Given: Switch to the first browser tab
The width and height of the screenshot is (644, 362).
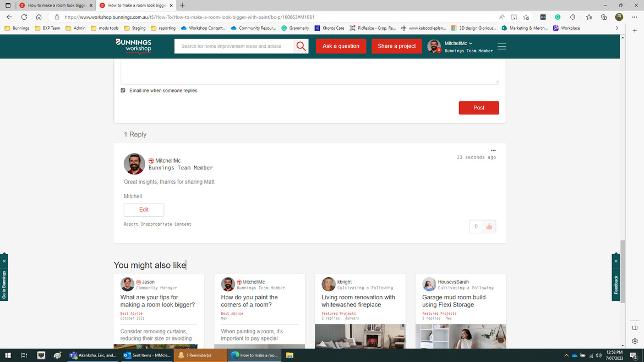Looking at the screenshot, I should (54, 6).
